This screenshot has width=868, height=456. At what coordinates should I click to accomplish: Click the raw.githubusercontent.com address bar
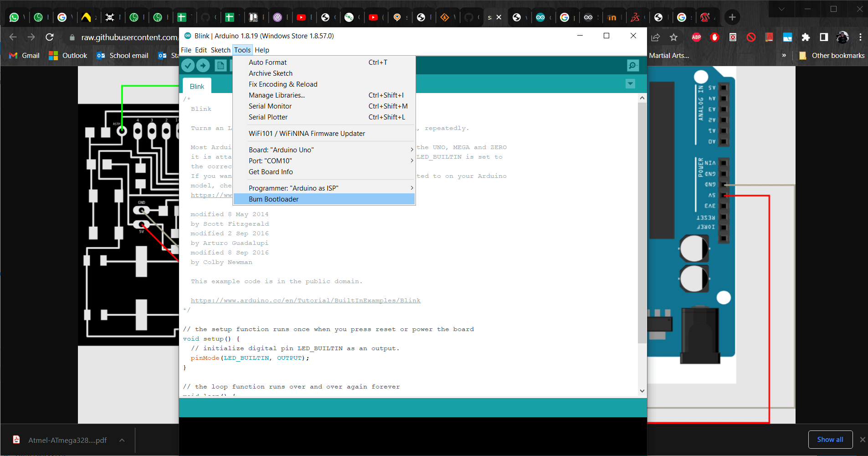pos(129,37)
